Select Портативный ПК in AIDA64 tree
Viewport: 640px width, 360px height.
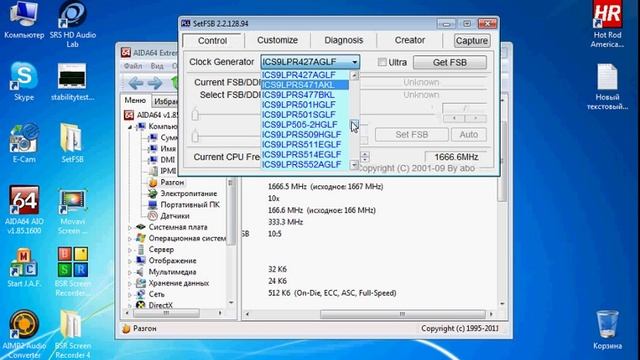coord(189,204)
